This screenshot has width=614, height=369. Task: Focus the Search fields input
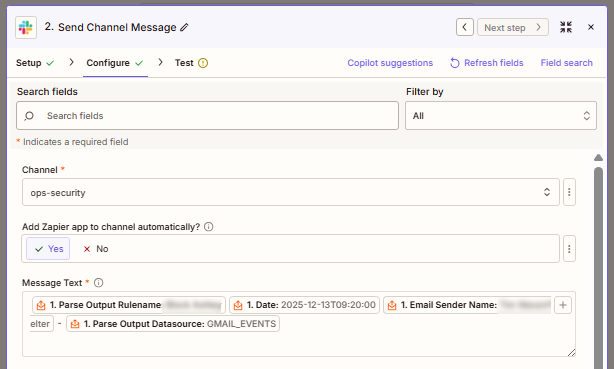207,116
